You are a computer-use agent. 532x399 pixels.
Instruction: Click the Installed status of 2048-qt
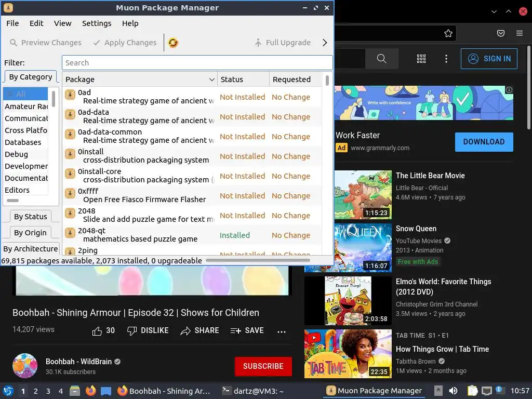[x=235, y=235]
